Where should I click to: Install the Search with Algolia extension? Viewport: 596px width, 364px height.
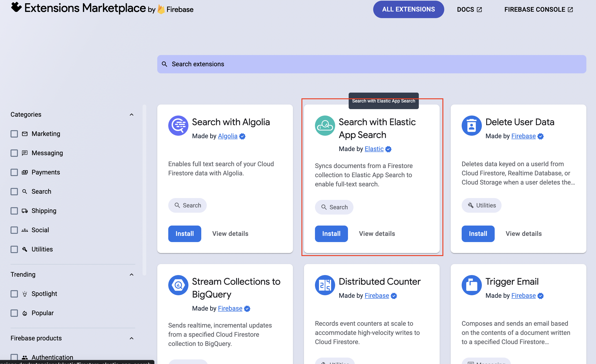185,234
